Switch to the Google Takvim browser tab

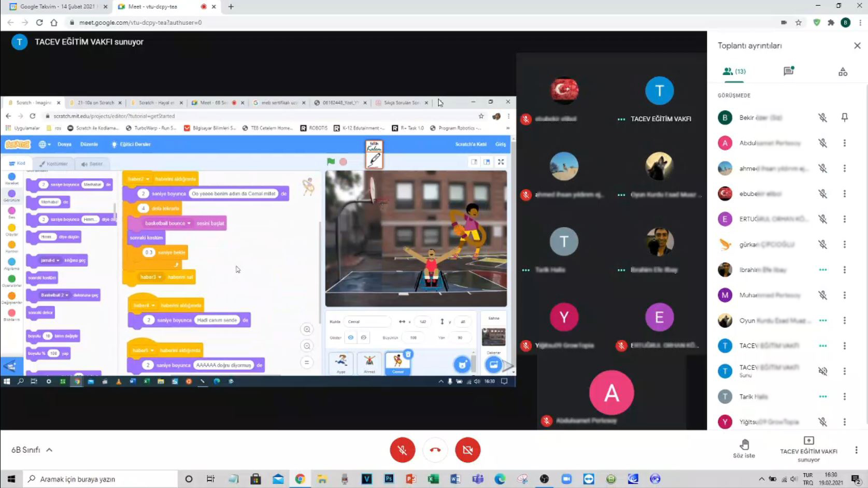[57, 7]
